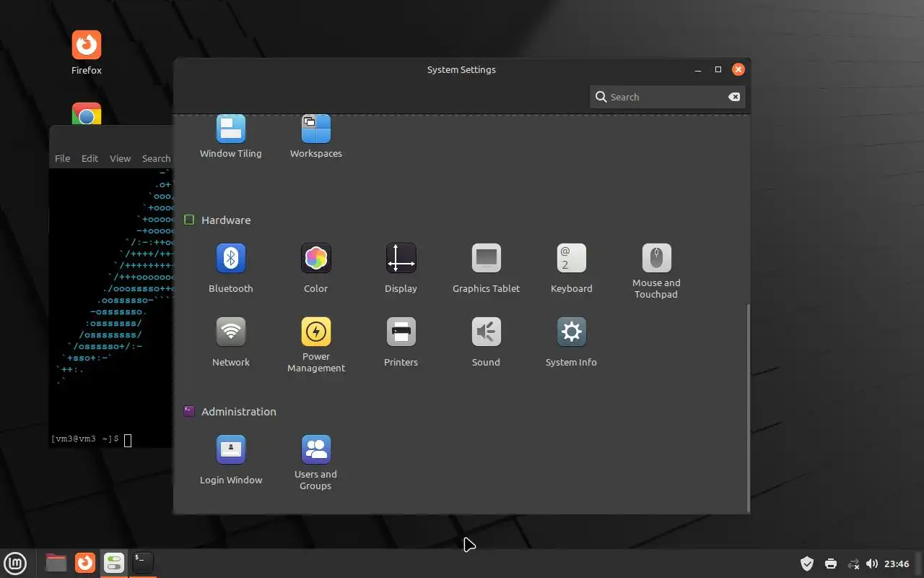Click the System Settings panel button
Image resolution: width=924 pixels, height=578 pixels.
114,562
